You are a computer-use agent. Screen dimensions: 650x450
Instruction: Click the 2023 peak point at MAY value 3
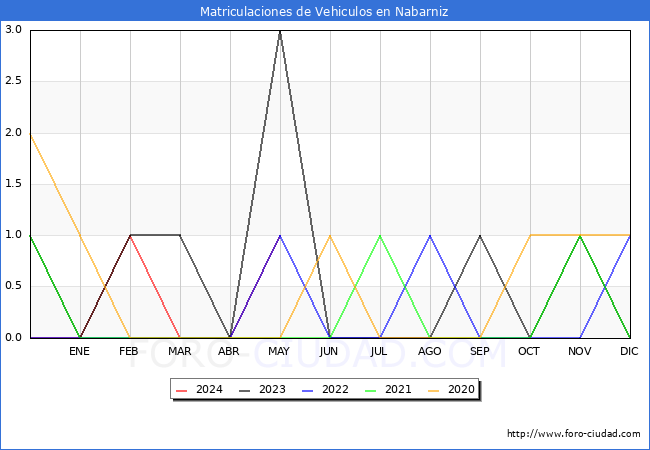(280, 31)
